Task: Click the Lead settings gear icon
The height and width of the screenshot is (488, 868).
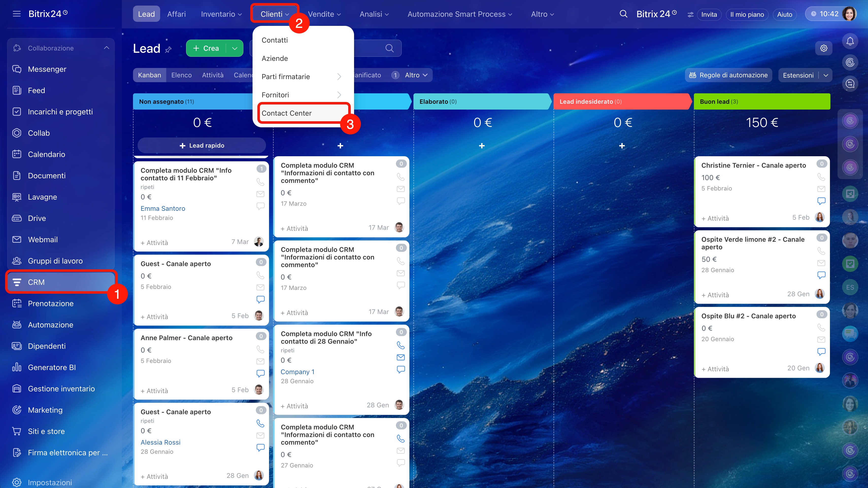Action: click(824, 48)
